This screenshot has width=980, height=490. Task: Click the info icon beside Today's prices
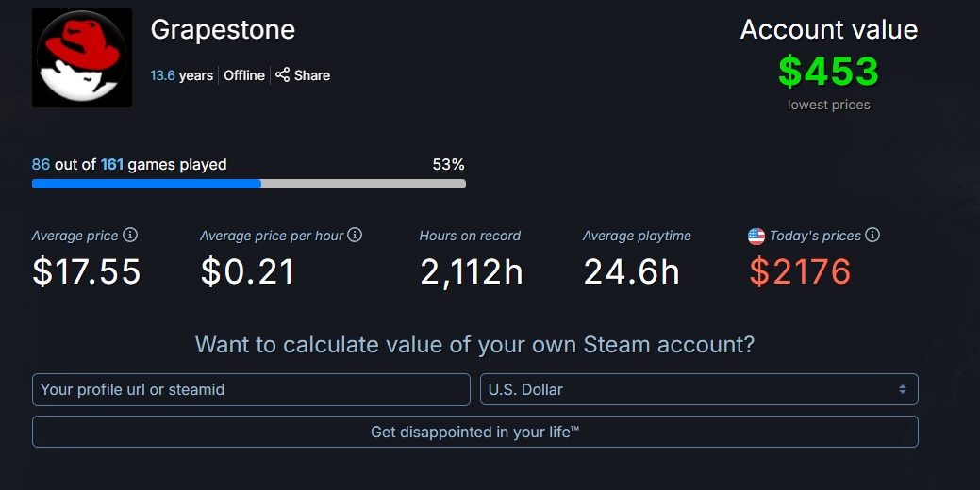click(x=872, y=235)
